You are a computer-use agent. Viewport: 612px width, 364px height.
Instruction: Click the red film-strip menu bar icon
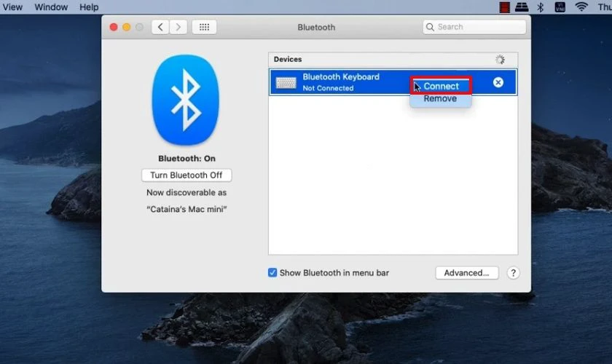pyautogui.click(x=504, y=7)
